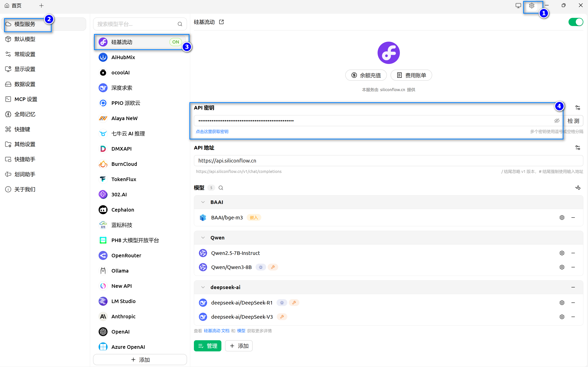Open 全局记忆 settings section
This screenshot has height=367, width=588.
pyautogui.click(x=44, y=114)
